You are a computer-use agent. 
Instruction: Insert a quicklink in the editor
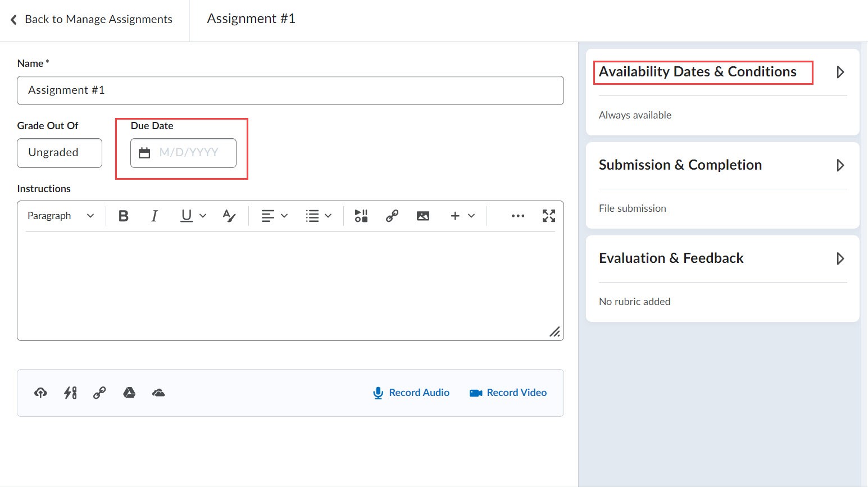coord(392,216)
